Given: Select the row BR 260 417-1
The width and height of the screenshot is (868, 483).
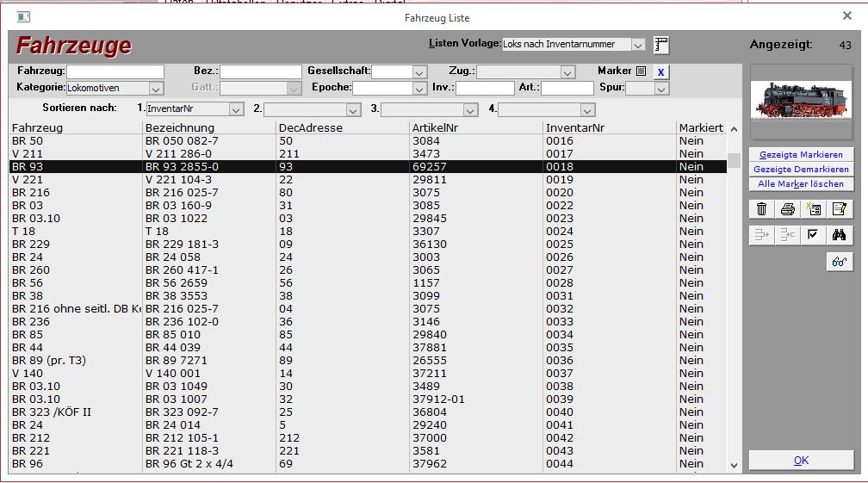Looking at the screenshot, I should pyautogui.click(x=369, y=270).
